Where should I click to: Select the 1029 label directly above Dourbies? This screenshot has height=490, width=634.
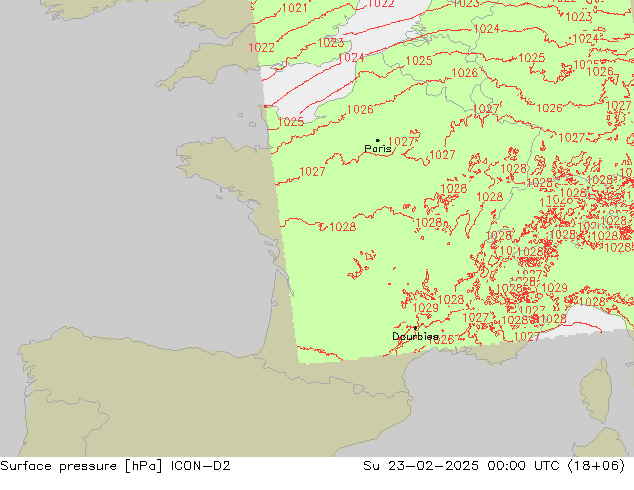(x=425, y=308)
